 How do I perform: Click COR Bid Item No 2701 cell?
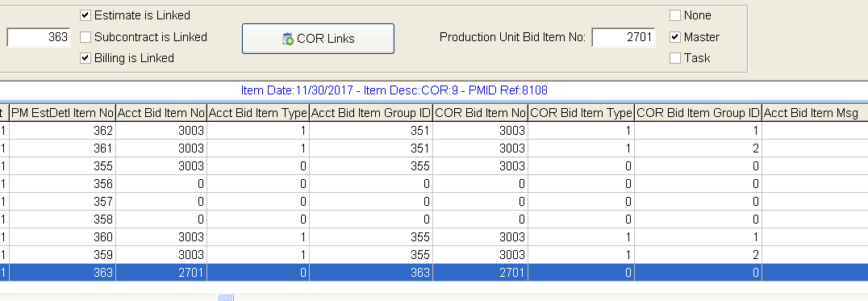[481, 272]
